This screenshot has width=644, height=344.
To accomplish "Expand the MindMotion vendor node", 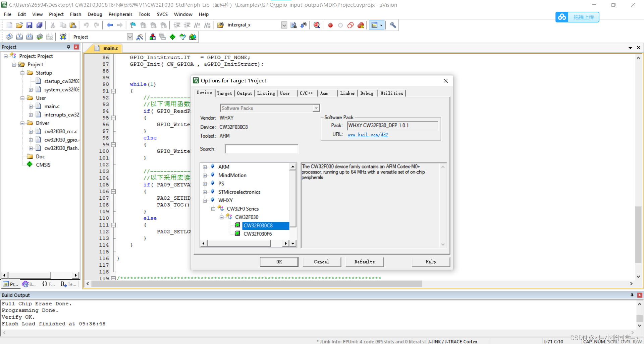I will coord(205,175).
